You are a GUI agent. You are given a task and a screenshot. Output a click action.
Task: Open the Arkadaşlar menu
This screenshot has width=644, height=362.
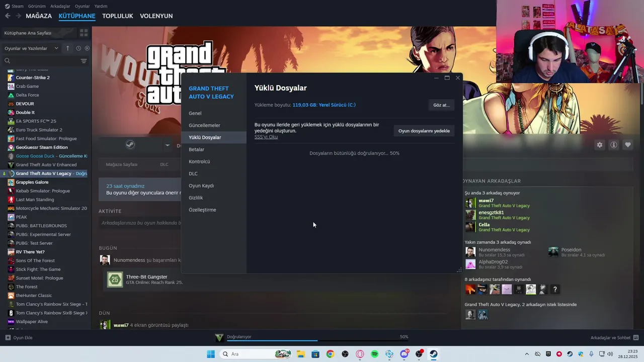pyautogui.click(x=60, y=6)
